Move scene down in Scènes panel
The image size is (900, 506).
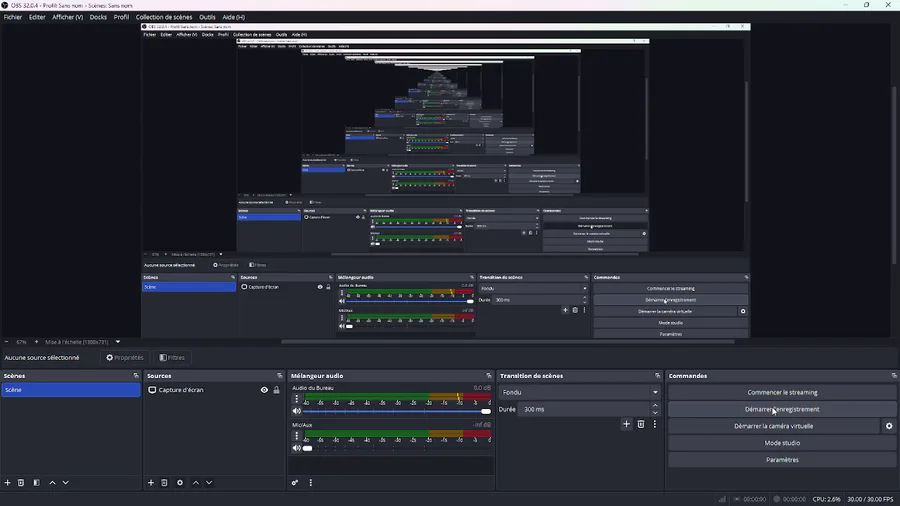[65, 482]
